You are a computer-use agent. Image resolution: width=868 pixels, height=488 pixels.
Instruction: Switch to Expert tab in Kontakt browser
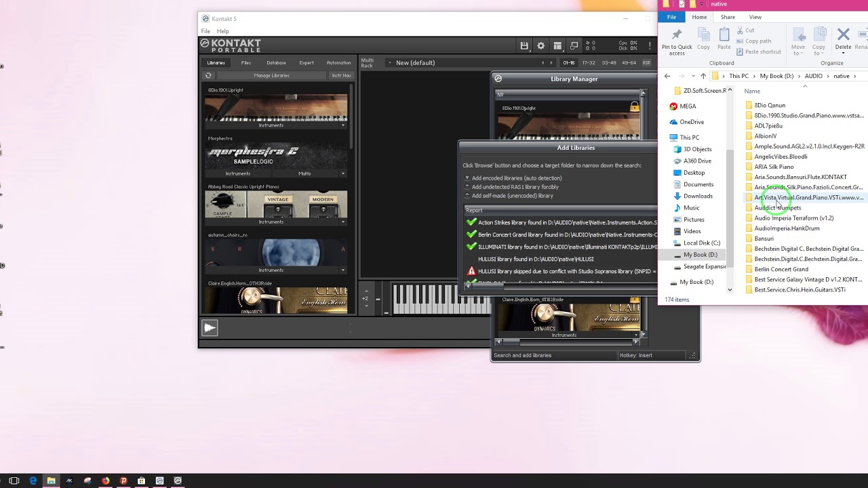click(x=307, y=62)
